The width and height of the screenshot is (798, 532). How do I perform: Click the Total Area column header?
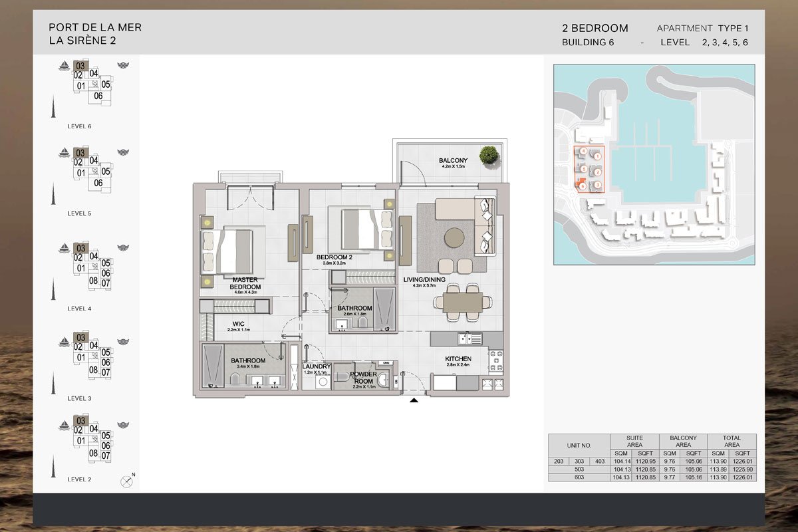pyautogui.click(x=731, y=442)
